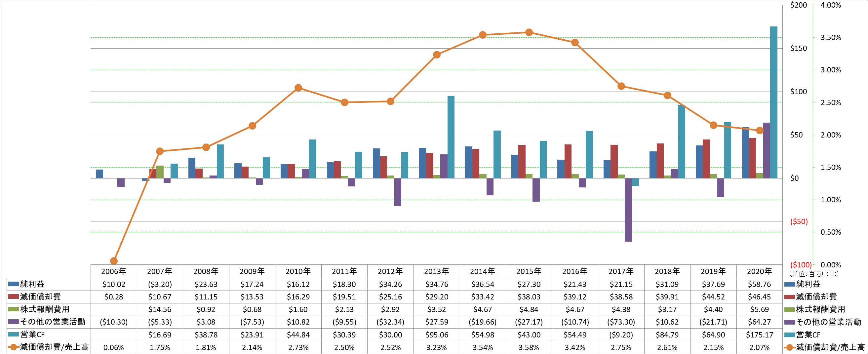Click the 4.00% secondary axis label
868x354 pixels.
tap(831, 5)
